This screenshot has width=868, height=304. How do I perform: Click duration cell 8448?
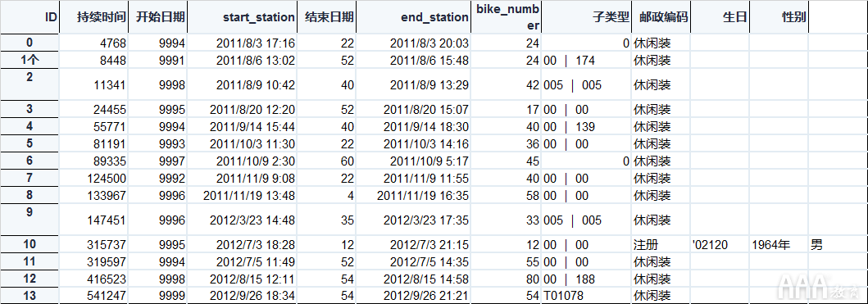(x=93, y=60)
